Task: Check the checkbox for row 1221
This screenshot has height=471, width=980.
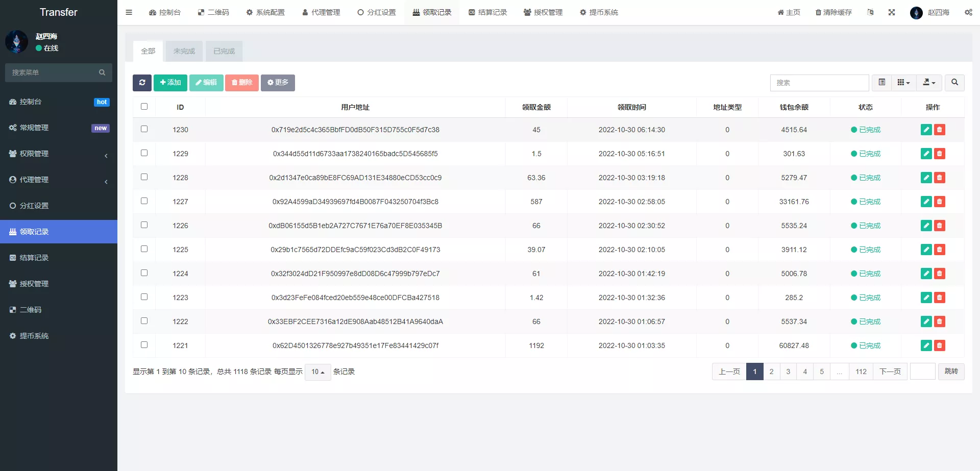Action: coord(144,345)
